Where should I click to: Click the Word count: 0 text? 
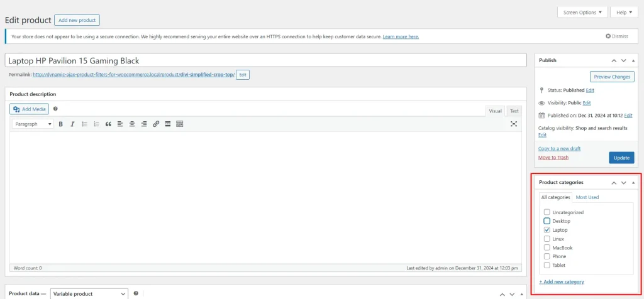click(x=28, y=268)
